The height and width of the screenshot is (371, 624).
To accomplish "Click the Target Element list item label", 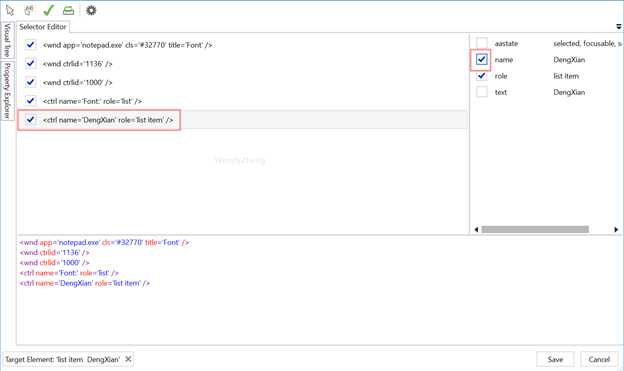I will click(x=62, y=359).
